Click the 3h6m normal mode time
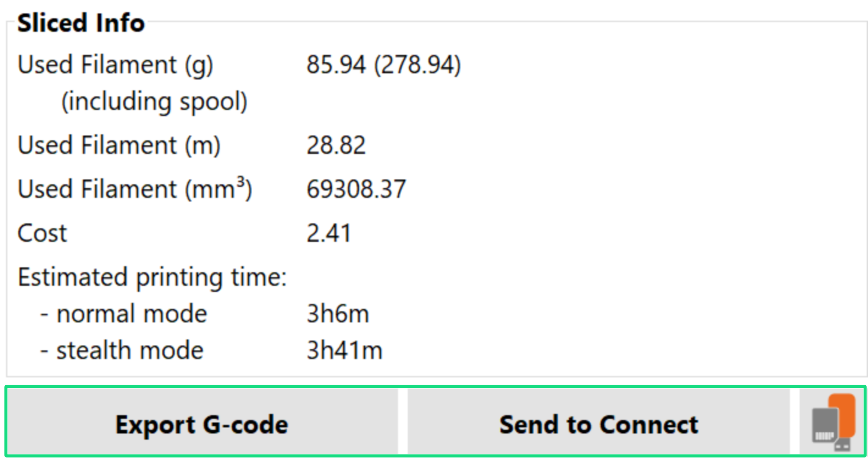The width and height of the screenshot is (868, 464). (x=338, y=314)
